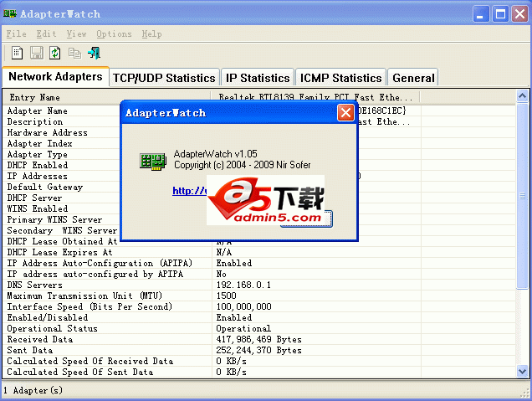Image resolution: width=532 pixels, height=401 pixels.
Task: Close the AdapterWatch about dialog
Action: tap(345, 113)
